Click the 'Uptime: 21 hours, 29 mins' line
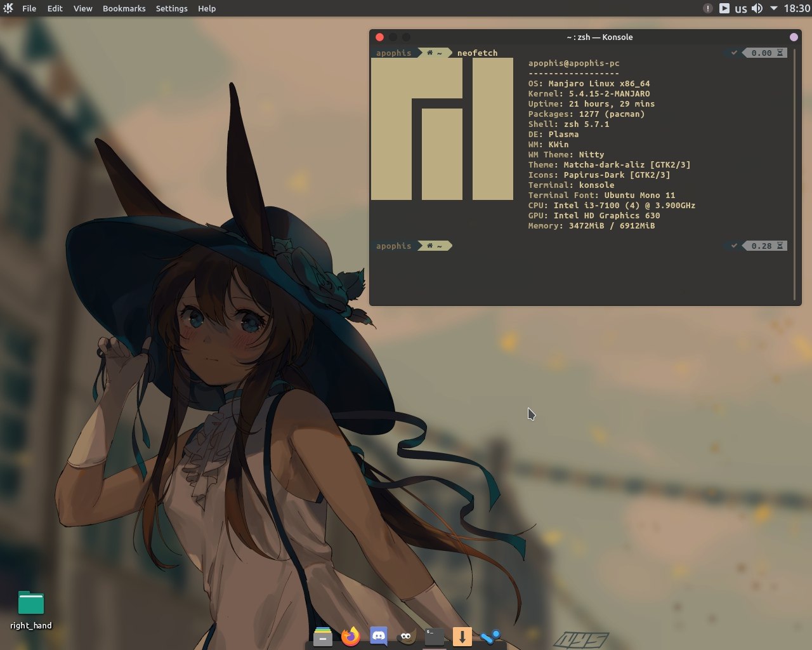The image size is (812, 650). 592,104
